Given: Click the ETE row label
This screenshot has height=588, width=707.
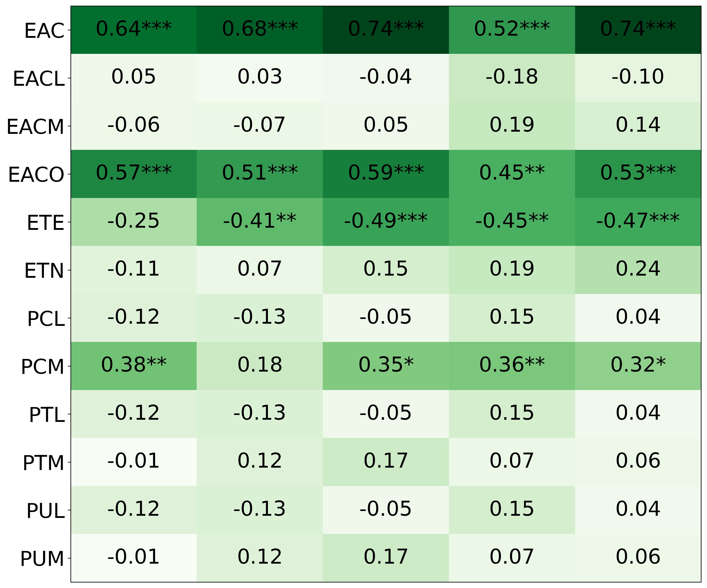Looking at the screenshot, I should coord(46,223).
